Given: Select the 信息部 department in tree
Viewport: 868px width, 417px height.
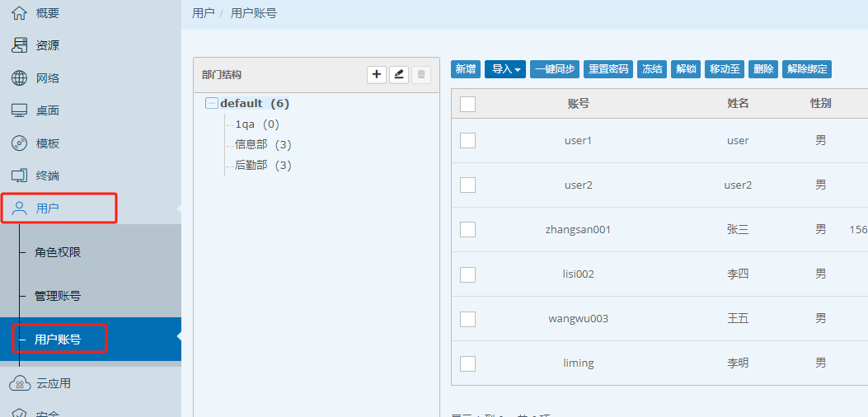Looking at the screenshot, I should pos(251,145).
